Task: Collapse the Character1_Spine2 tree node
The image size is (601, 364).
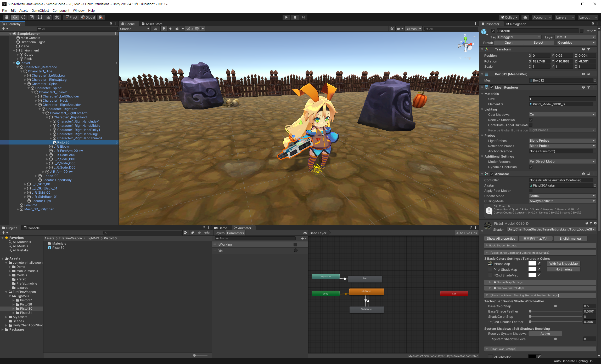Action: pyautogui.click(x=33, y=92)
